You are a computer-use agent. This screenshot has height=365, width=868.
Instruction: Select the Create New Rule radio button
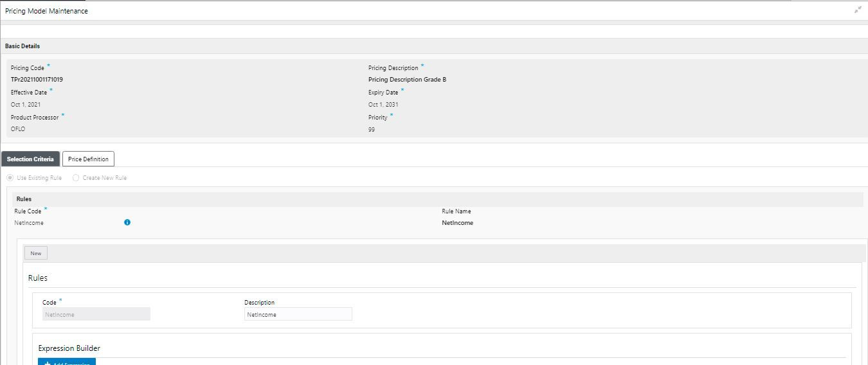point(76,178)
